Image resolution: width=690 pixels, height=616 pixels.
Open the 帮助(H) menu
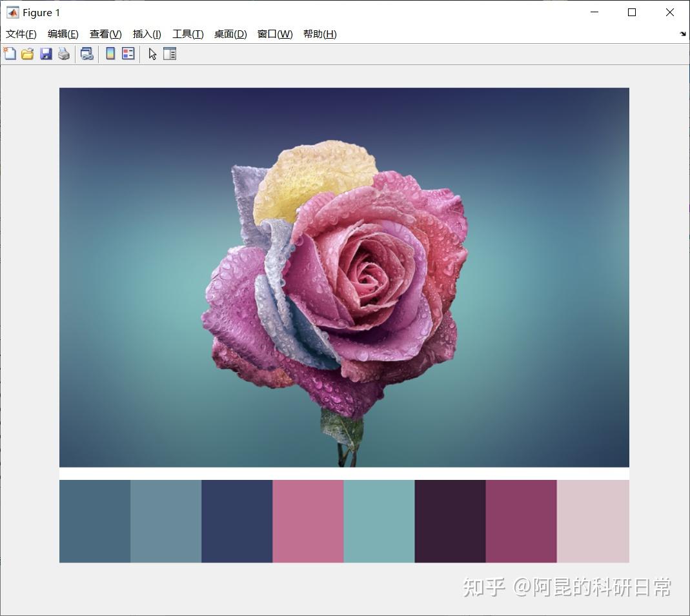point(319,34)
